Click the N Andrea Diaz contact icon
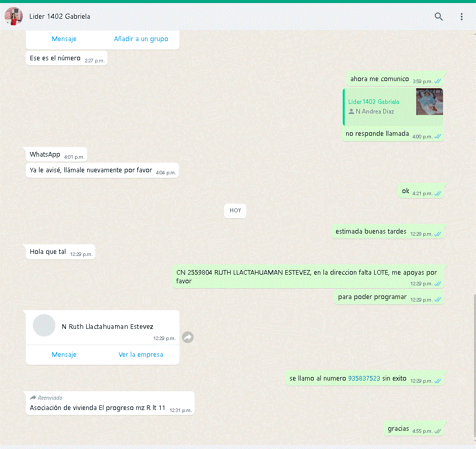This screenshot has width=476, height=449. coord(351,111)
